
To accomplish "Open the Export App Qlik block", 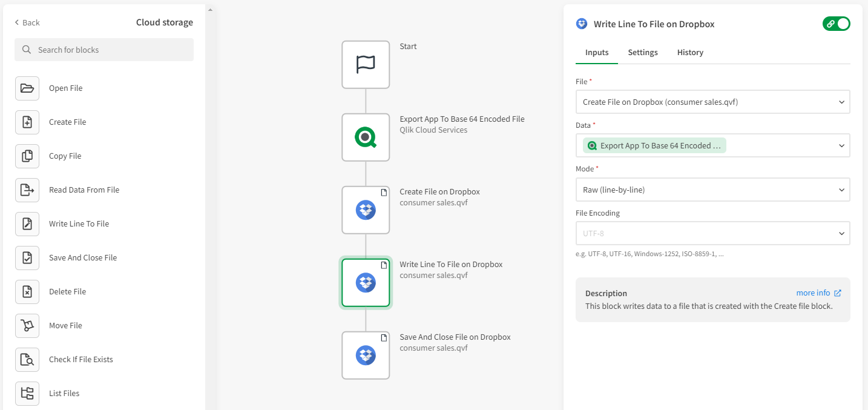I will [x=366, y=137].
